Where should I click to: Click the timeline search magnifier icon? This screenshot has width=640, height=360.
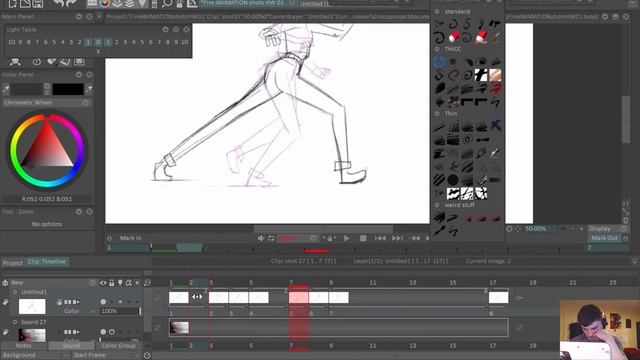[x=147, y=282]
